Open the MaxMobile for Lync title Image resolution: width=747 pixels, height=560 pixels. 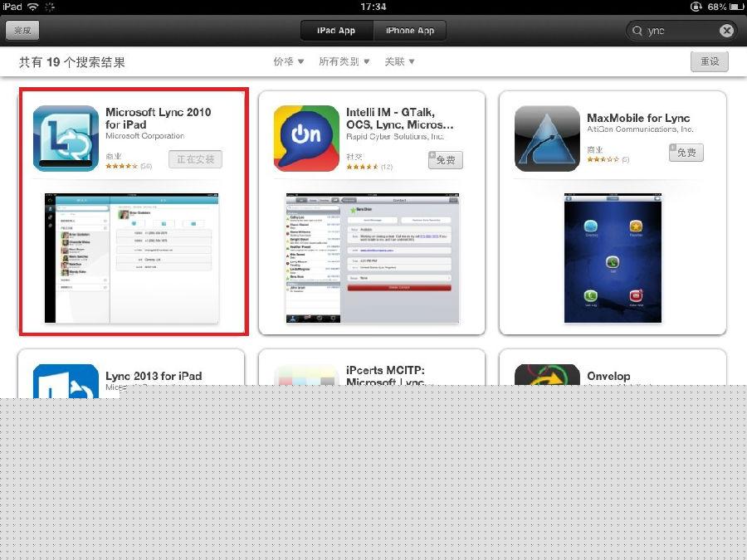click(x=638, y=118)
